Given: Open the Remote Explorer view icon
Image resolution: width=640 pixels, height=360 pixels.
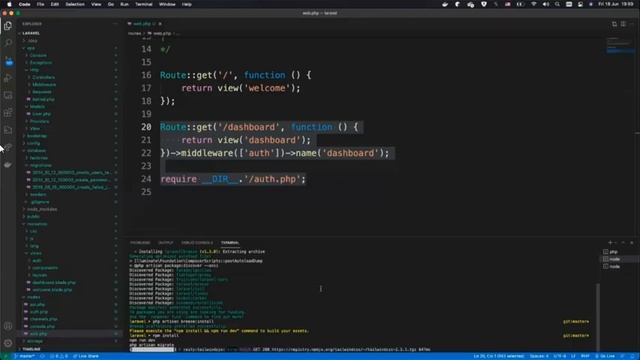Looking at the screenshot, I should coord(8,95).
